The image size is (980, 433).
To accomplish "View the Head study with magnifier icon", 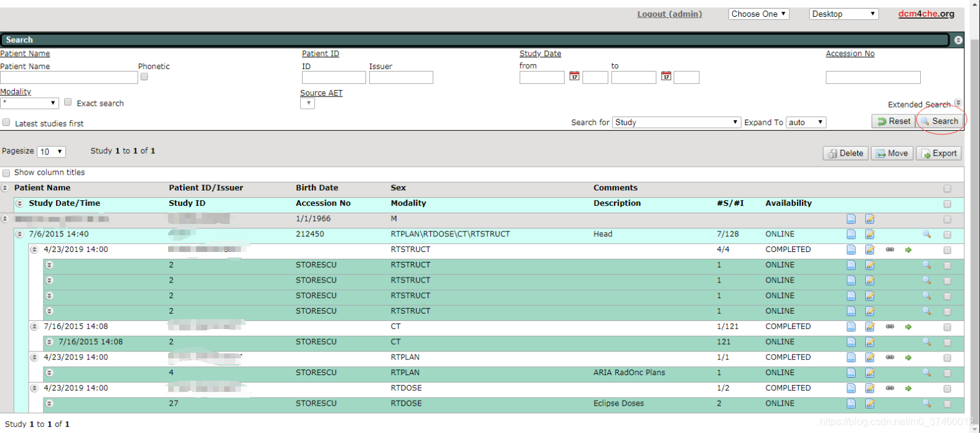I will pos(926,234).
